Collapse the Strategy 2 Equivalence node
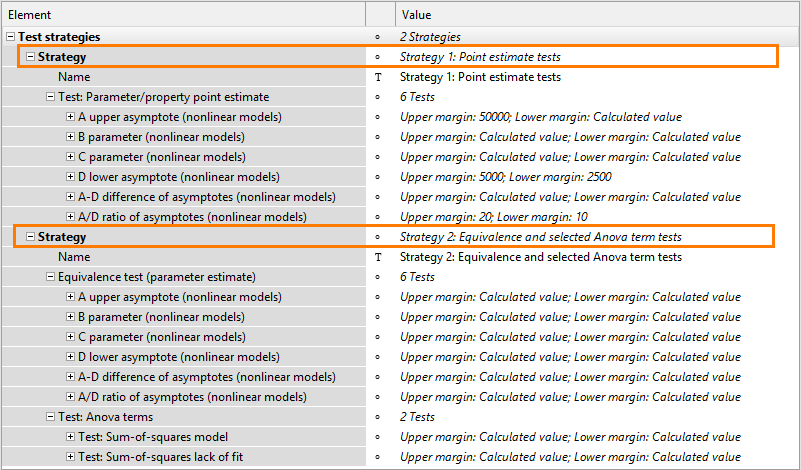This screenshot has width=801, height=470. 30,237
